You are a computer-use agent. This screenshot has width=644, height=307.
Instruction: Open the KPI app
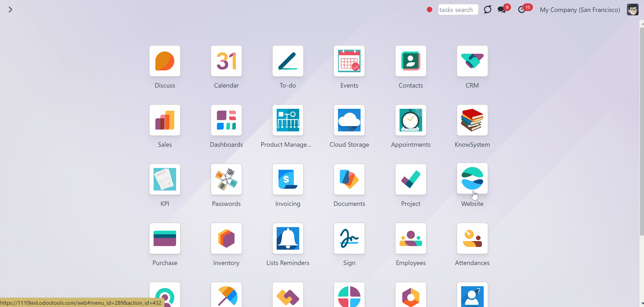165,179
